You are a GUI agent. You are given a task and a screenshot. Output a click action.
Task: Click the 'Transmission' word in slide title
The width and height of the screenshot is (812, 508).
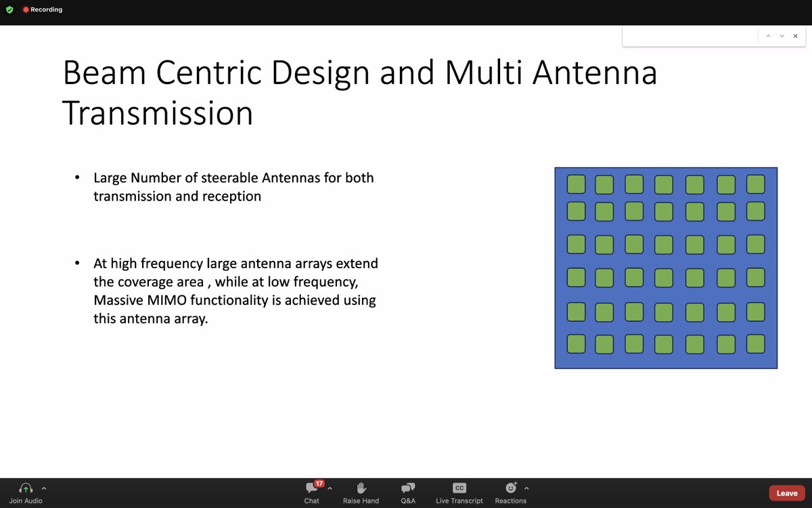click(x=158, y=113)
